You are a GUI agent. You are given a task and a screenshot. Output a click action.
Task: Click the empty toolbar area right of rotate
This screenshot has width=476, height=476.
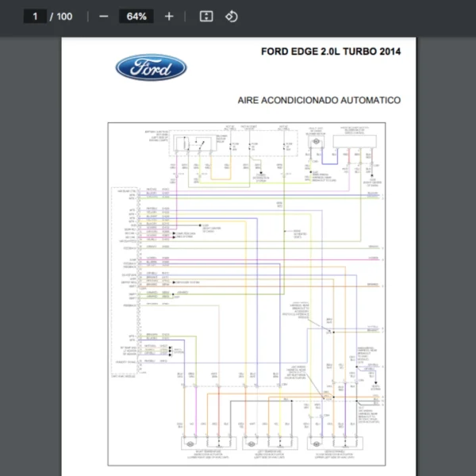pos(357,16)
